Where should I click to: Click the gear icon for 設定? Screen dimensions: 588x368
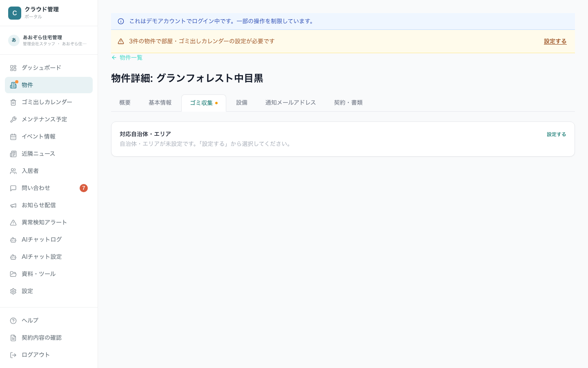click(13, 291)
